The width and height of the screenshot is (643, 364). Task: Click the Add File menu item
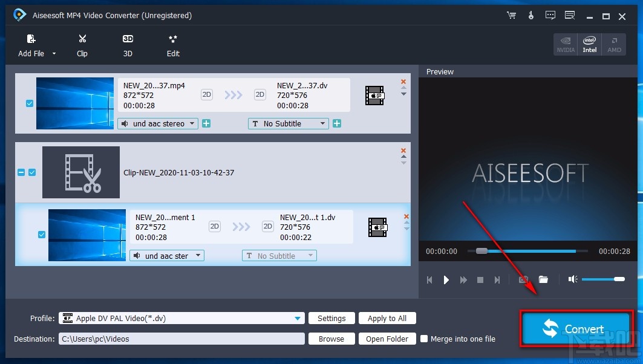(x=31, y=45)
